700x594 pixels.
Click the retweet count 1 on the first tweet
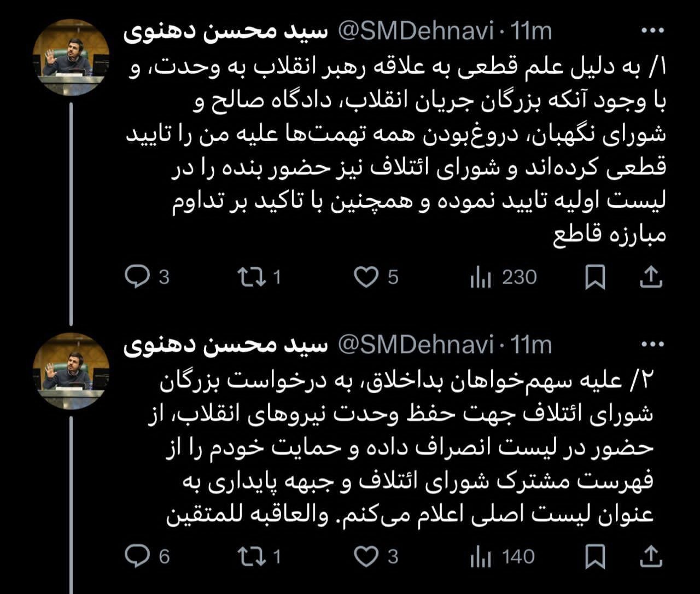pos(276,278)
